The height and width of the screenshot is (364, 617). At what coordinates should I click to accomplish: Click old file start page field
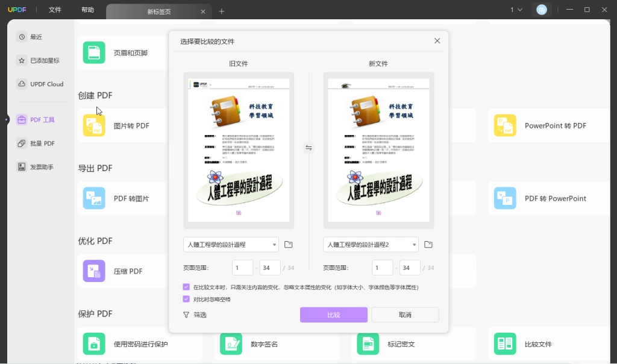coord(242,268)
